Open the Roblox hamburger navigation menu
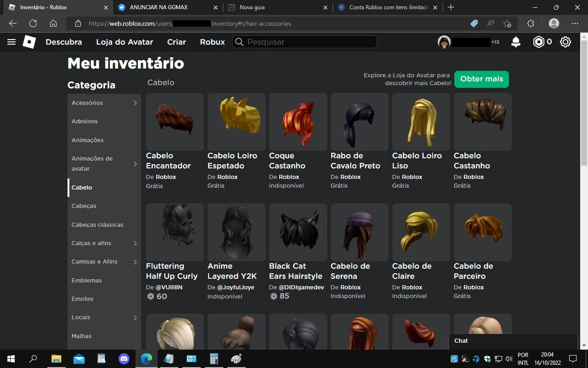588x368 pixels. click(x=11, y=42)
